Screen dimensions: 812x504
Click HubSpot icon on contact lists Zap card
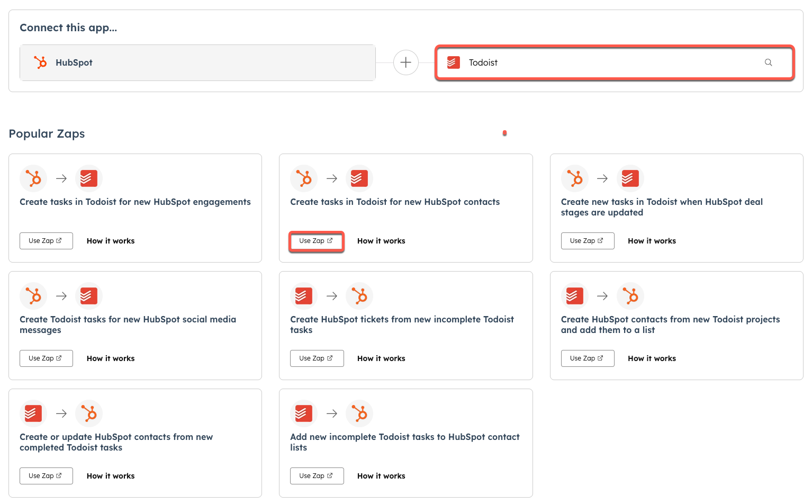[359, 413]
